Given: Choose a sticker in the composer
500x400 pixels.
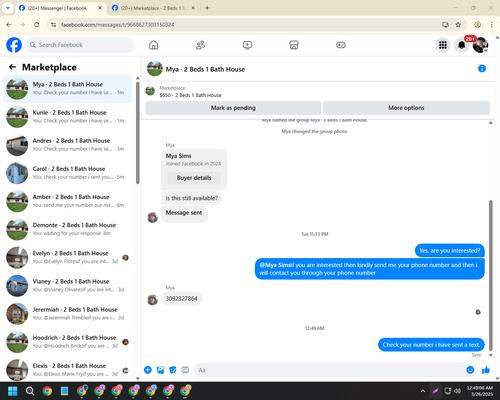Looking at the screenshot, I should pos(173,370).
